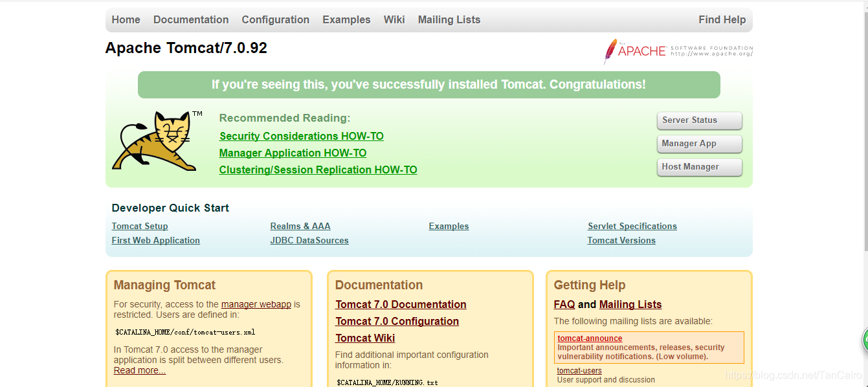Screen dimensions: 868x387
Task: Click the Tomcat cat logo image
Action: (157, 141)
